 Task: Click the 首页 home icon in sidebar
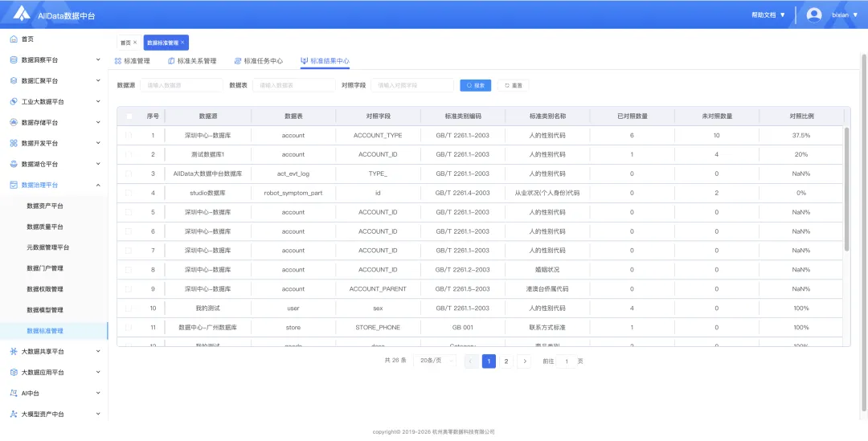pyautogui.click(x=14, y=39)
